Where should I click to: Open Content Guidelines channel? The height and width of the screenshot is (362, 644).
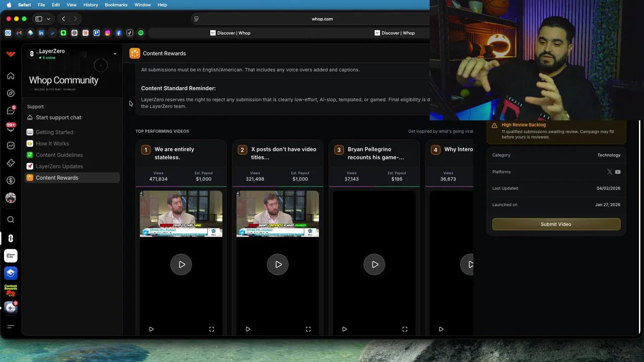(73, 155)
